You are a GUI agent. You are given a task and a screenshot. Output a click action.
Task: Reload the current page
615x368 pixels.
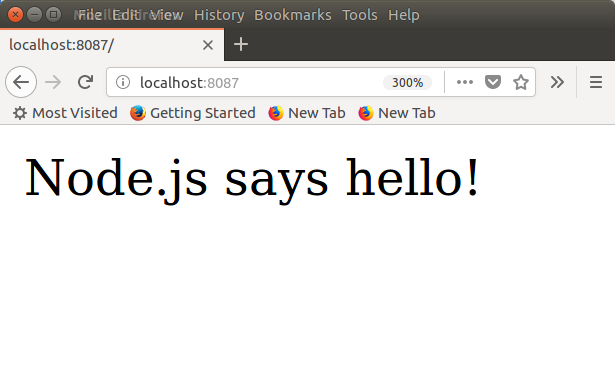pyautogui.click(x=85, y=82)
